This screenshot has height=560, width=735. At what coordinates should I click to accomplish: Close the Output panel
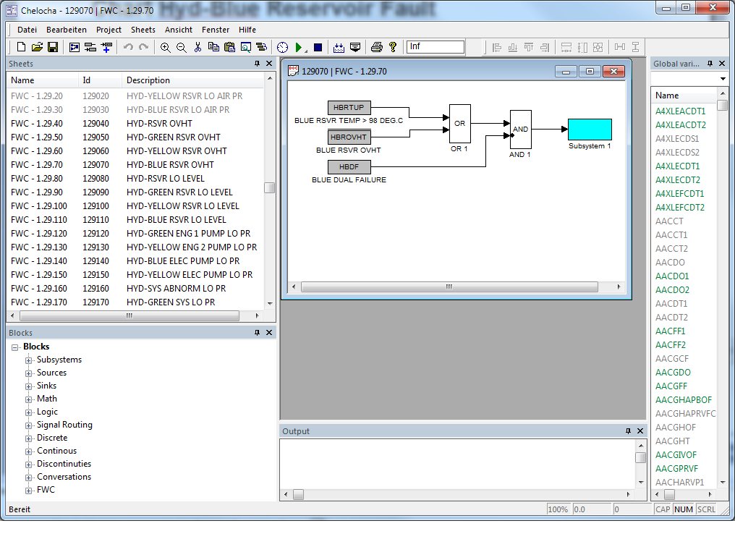(640, 430)
